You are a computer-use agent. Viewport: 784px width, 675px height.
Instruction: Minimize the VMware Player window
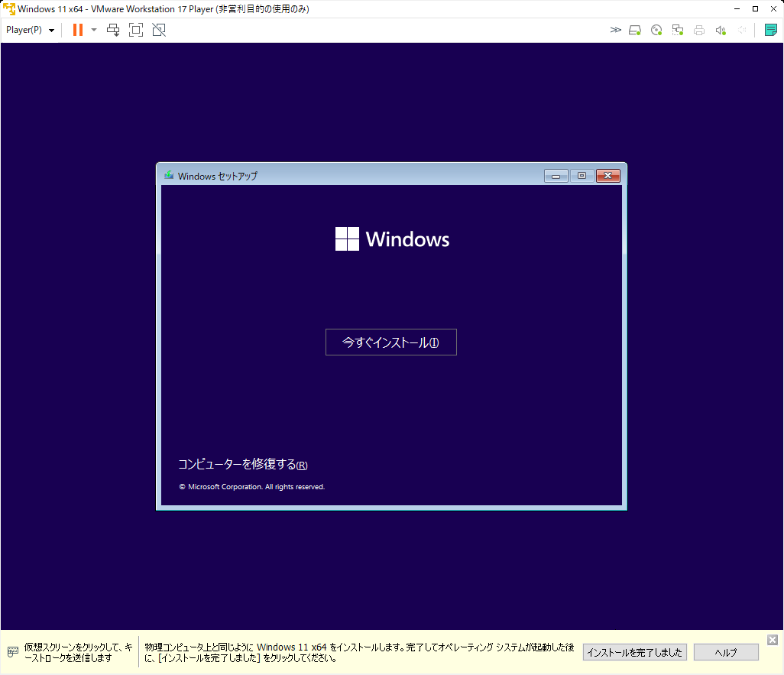coord(737,9)
